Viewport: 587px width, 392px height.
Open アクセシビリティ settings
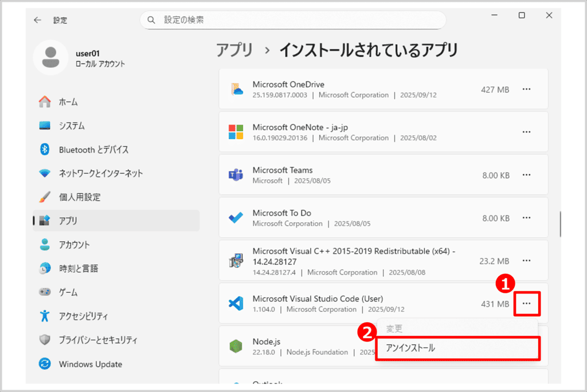point(116,316)
